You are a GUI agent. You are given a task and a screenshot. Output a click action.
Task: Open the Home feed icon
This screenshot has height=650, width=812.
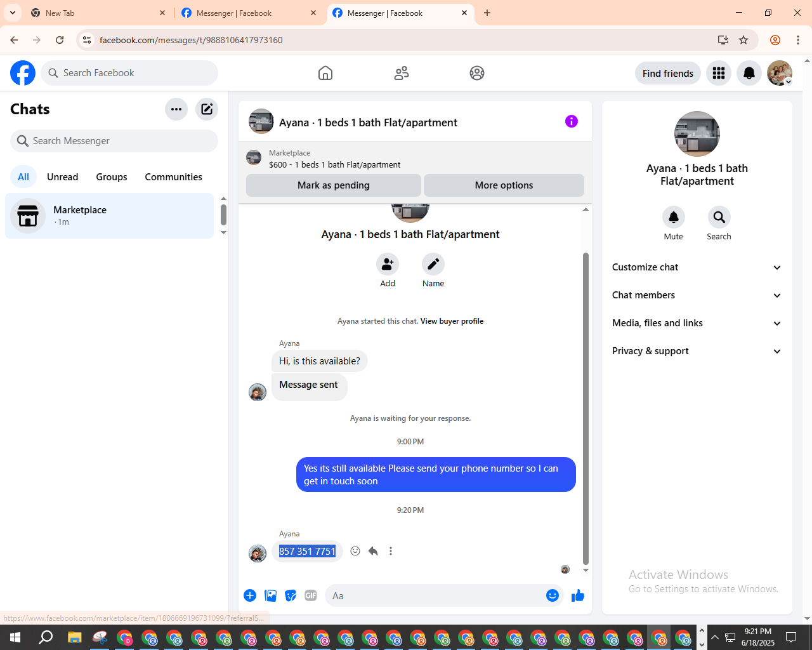click(325, 73)
